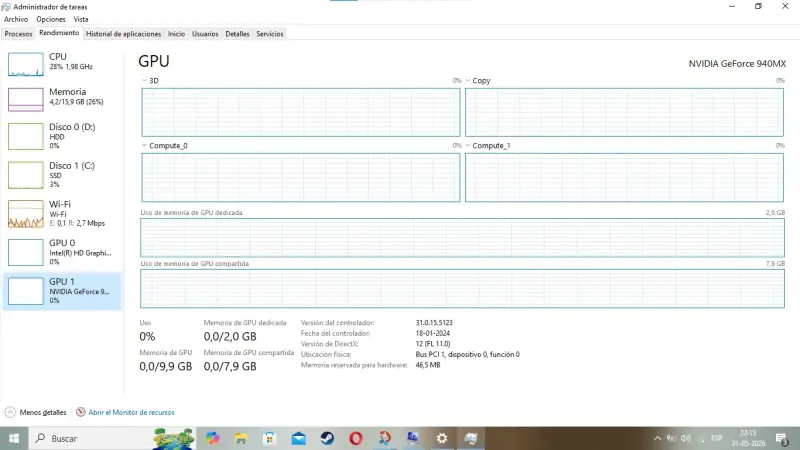Click the 0,0/7,9 GB shared memory value
The width and height of the screenshot is (800, 450).
pos(230,366)
